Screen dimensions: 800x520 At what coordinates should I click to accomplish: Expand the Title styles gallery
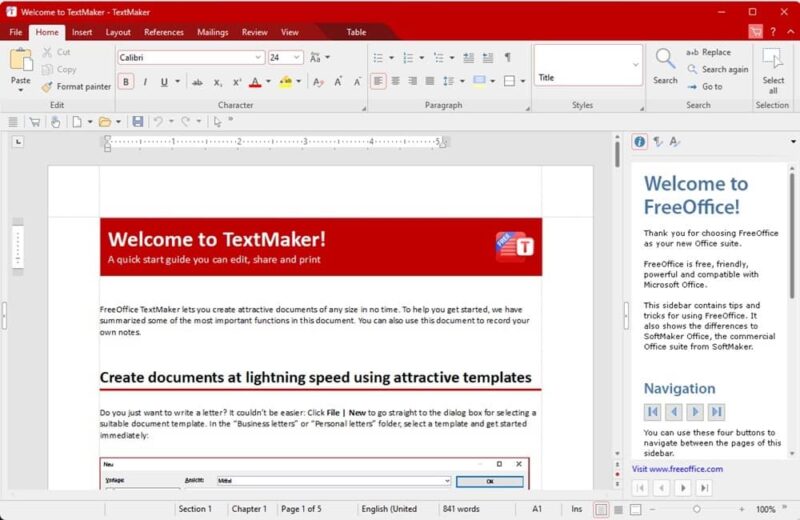tap(636, 65)
